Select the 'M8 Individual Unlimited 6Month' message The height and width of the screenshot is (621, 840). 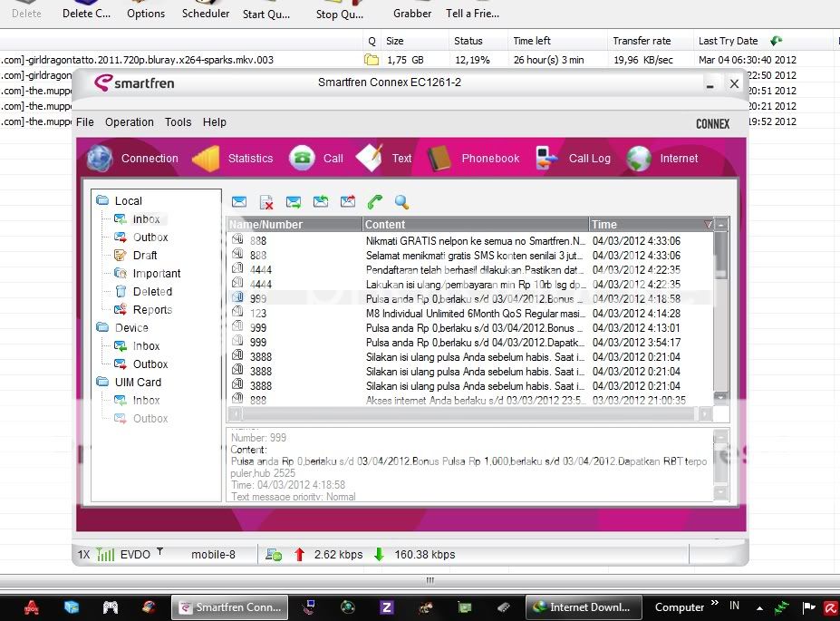tap(470, 314)
